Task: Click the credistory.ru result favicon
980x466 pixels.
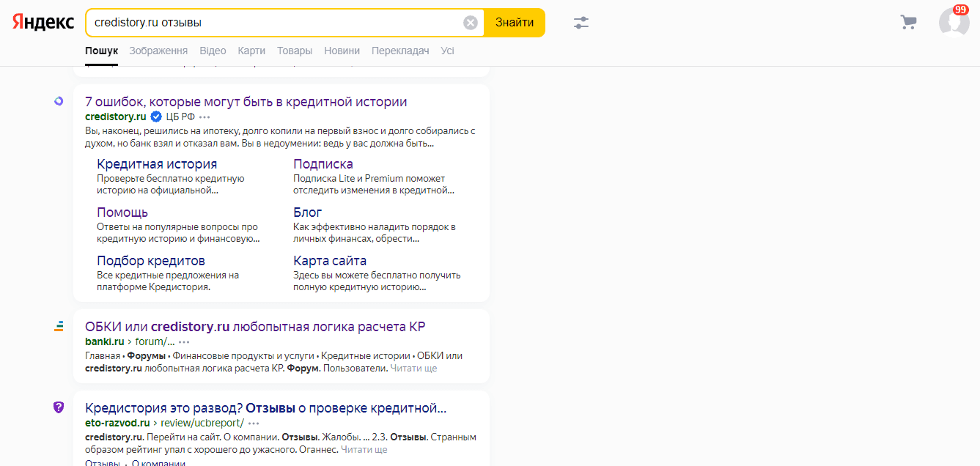Action: click(x=59, y=102)
